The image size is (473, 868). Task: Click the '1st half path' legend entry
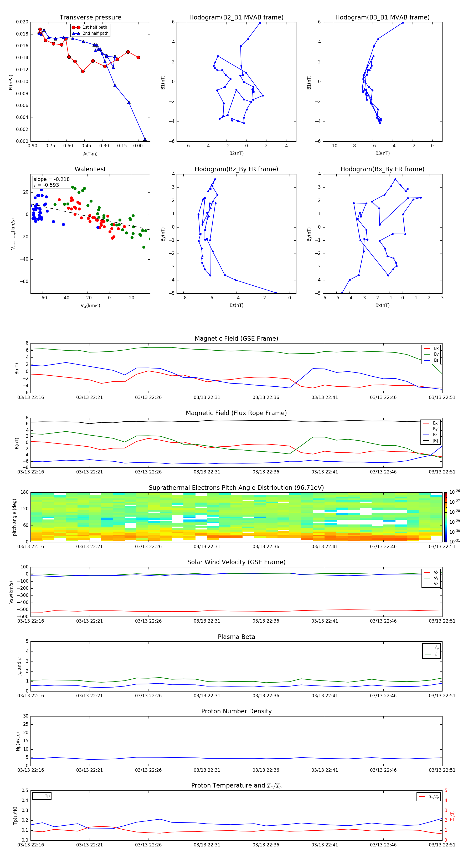tap(90, 27)
